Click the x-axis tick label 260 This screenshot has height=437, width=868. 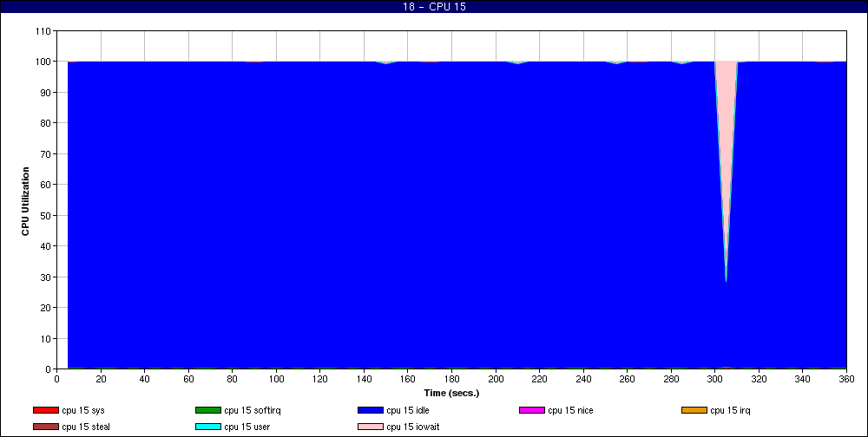click(628, 379)
